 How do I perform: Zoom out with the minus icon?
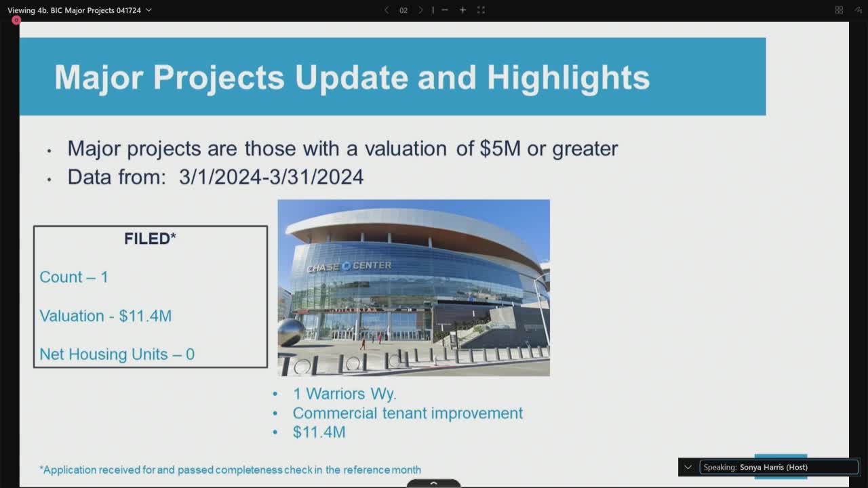coord(444,10)
